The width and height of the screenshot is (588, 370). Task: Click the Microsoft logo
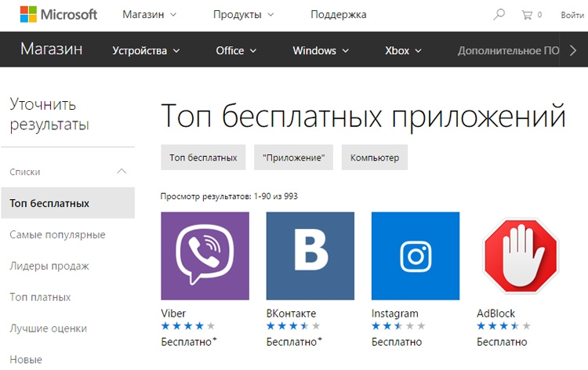[x=59, y=15]
